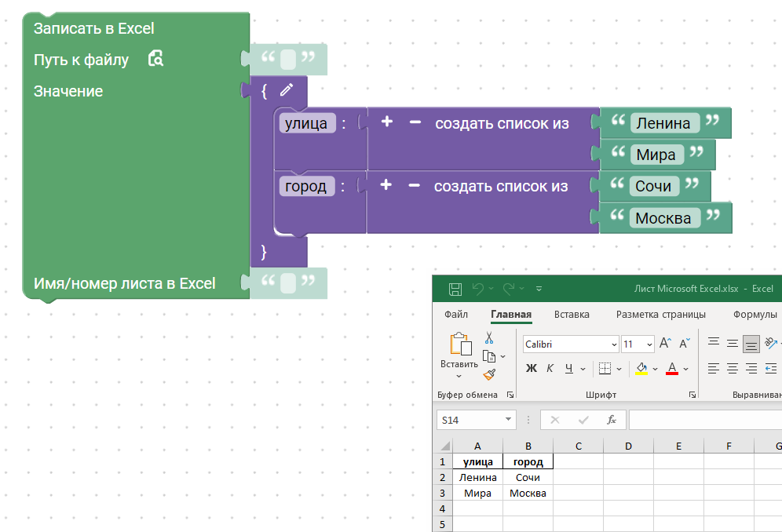The width and height of the screenshot is (782, 532).
Task: Click the Excel formula bar input
Action: pyautogui.click(x=705, y=420)
